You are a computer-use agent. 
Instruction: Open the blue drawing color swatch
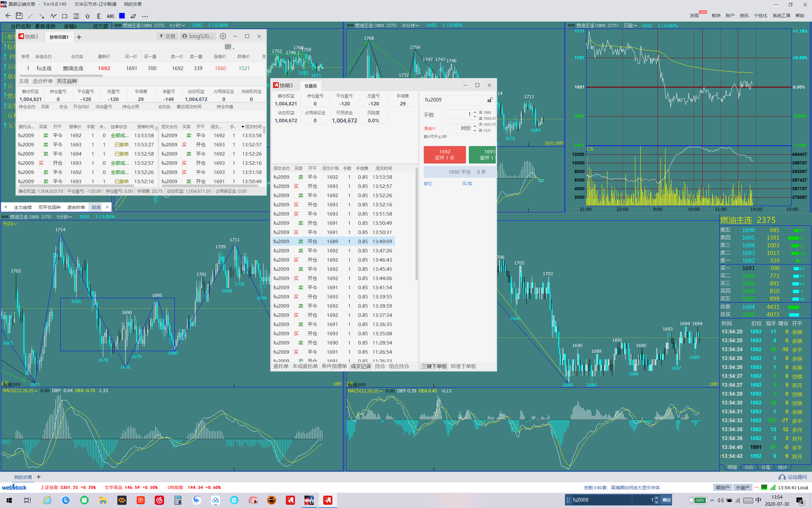point(122,16)
